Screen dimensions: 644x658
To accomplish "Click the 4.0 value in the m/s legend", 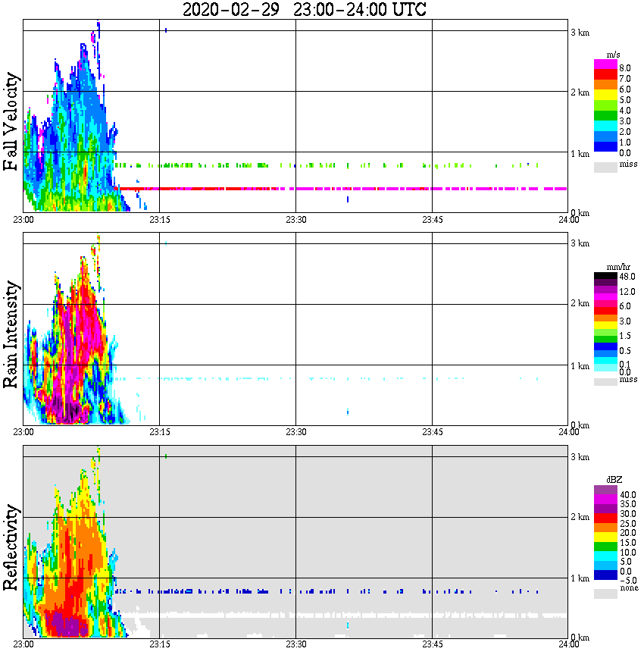I will click(625, 111).
